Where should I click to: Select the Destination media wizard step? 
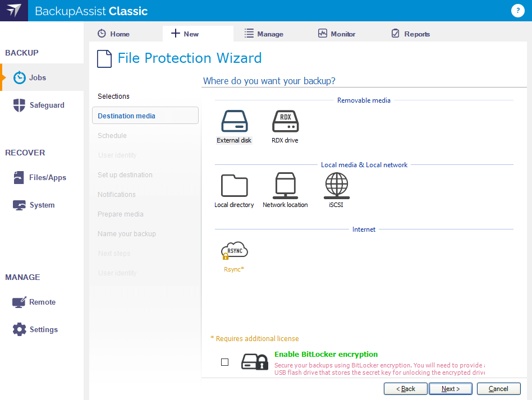tap(145, 116)
